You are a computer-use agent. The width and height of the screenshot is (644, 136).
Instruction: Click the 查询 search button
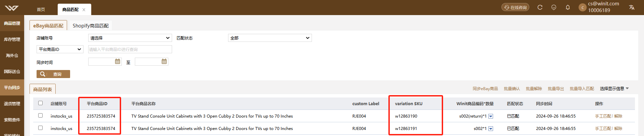[53, 74]
